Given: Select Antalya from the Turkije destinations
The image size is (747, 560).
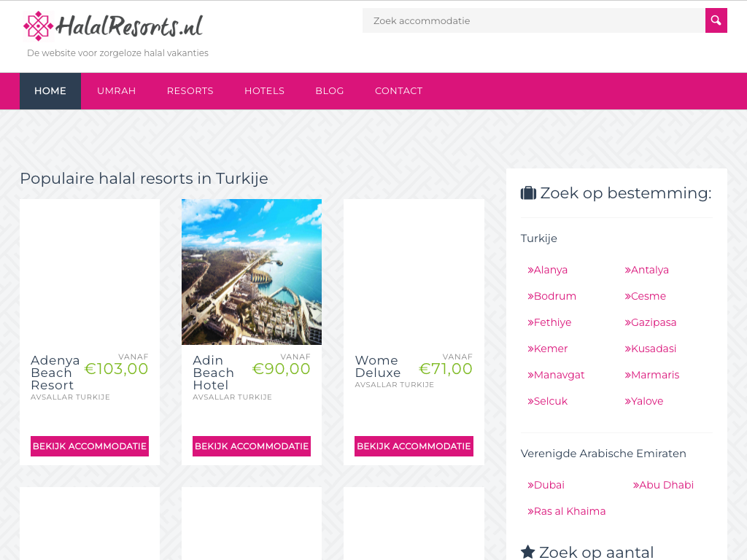Looking at the screenshot, I should 649,270.
